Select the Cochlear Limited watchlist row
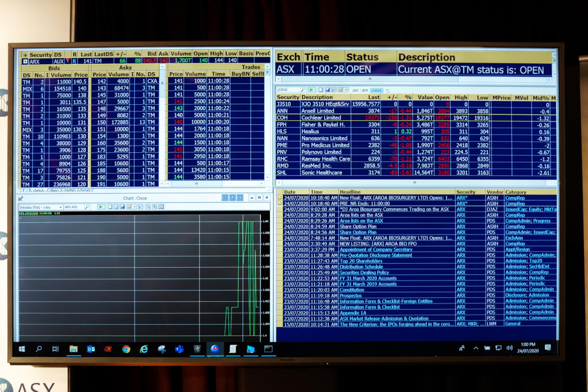 pyautogui.click(x=416, y=118)
